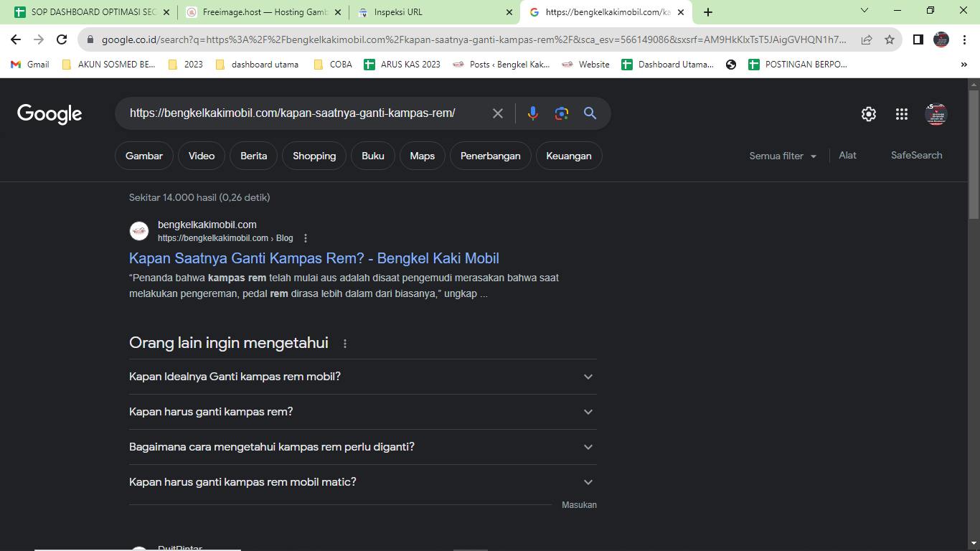Click the magnifier search button
The width and height of the screenshot is (980, 551).
point(590,113)
